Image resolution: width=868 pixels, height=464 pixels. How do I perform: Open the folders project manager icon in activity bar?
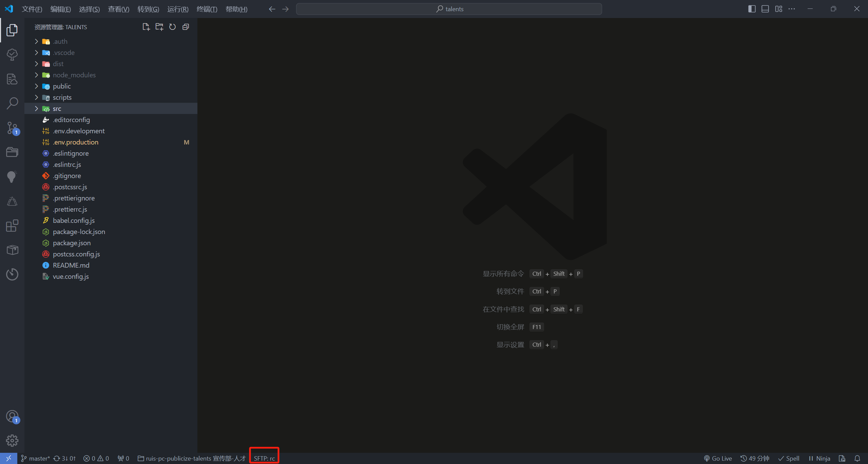12,152
